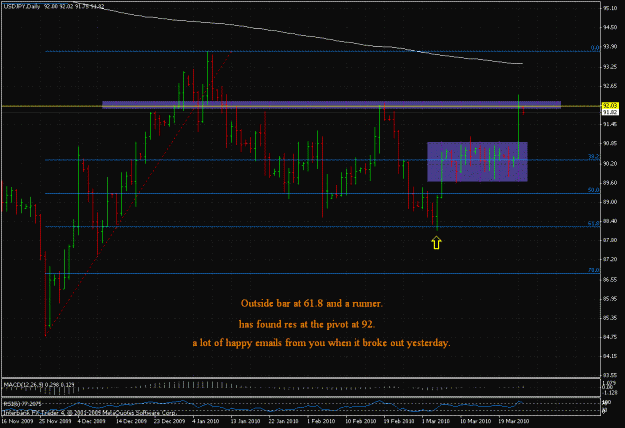The image size is (625, 428).
Task: Click the 83.55 price axis label
Action: 610,375
